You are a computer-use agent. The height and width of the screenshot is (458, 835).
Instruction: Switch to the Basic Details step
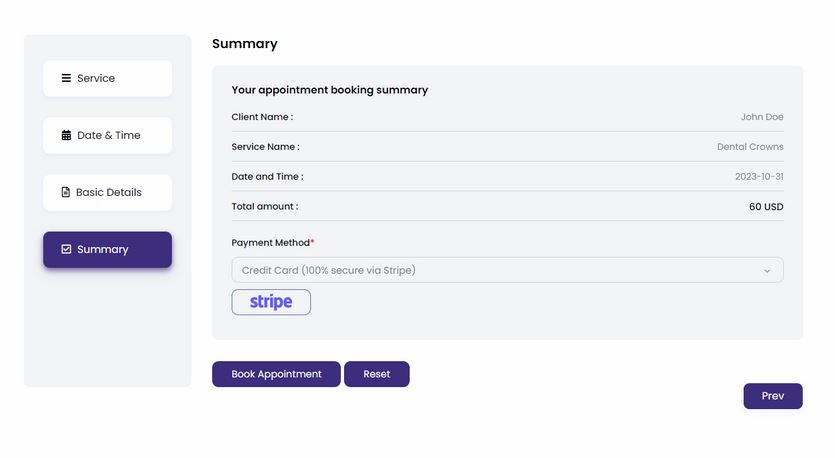pyautogui.click(x=108, y=192)
